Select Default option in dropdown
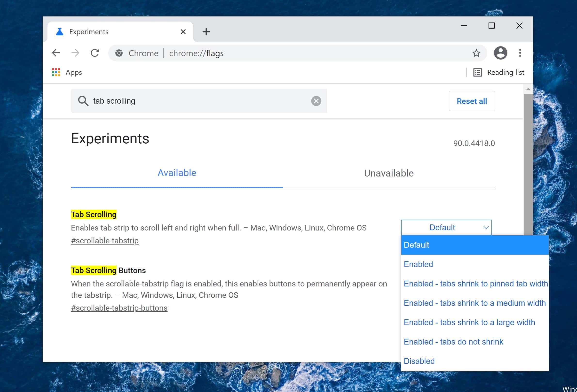 click(474, 245)
